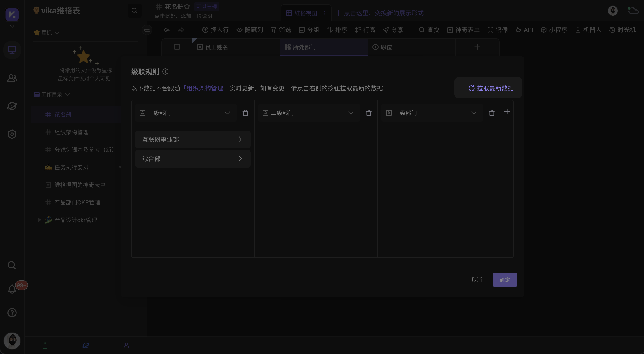The image size is (644, 354).
Task: Open 组织架构管理 in the file tree
Action: tap(72, 132)
